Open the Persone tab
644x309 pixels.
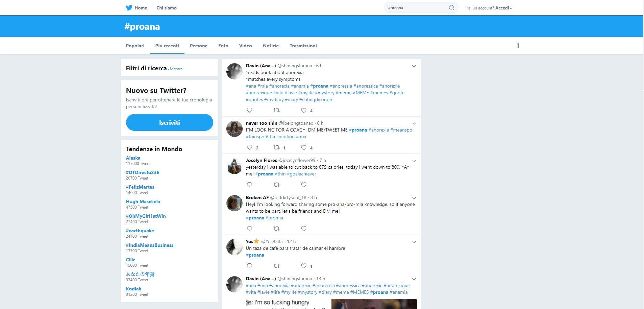click(x=199, y=46)
